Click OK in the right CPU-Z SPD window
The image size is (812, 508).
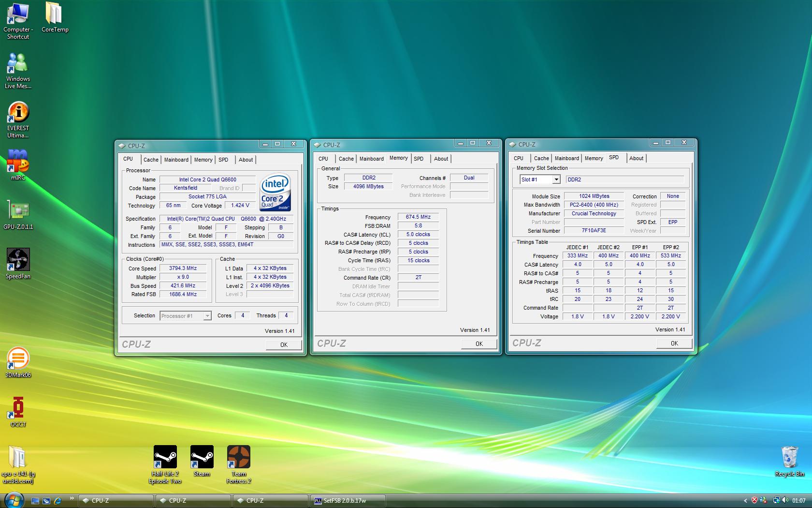[674, 344]
